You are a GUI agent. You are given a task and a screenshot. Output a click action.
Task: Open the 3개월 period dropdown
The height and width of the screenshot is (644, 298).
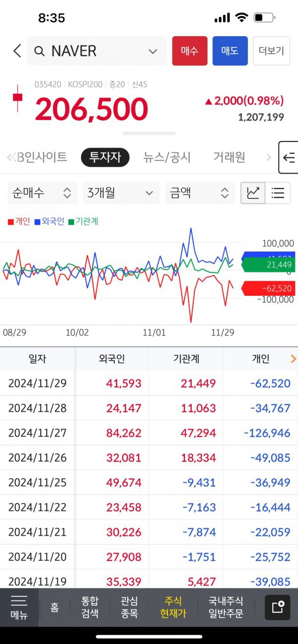tap(121, 193)
